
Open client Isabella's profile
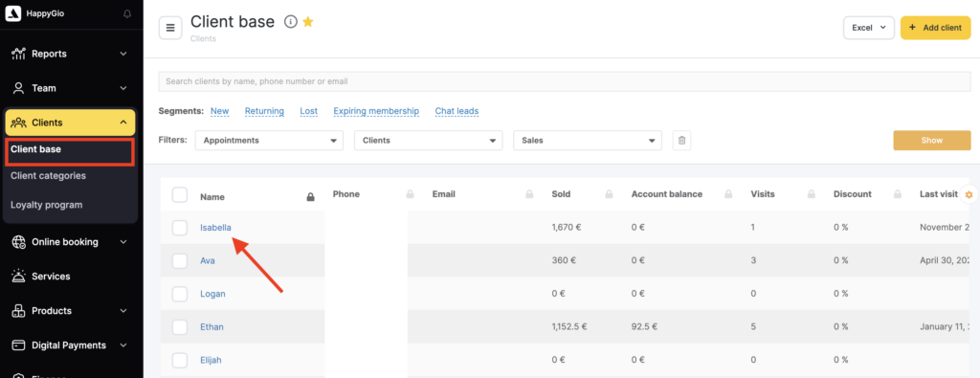tap(215, 228)
